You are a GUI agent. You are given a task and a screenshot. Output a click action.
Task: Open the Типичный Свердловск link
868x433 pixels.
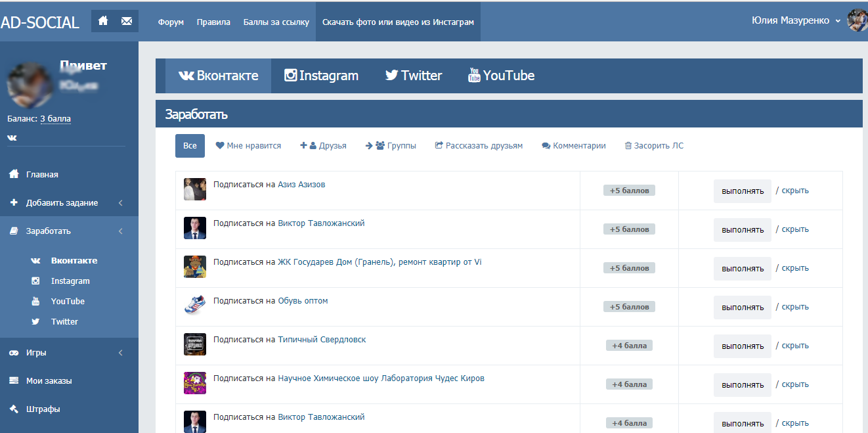(322, 340)
